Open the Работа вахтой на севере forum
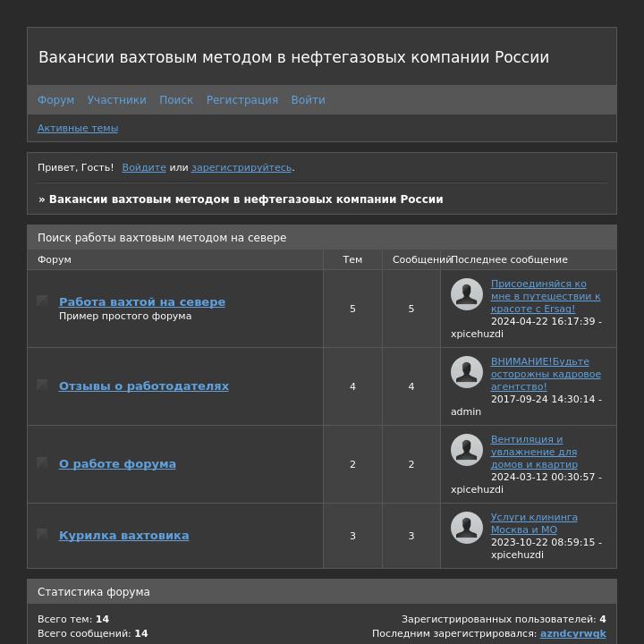The width and height of the screenshot is (644, 644). tap(142, 302)
